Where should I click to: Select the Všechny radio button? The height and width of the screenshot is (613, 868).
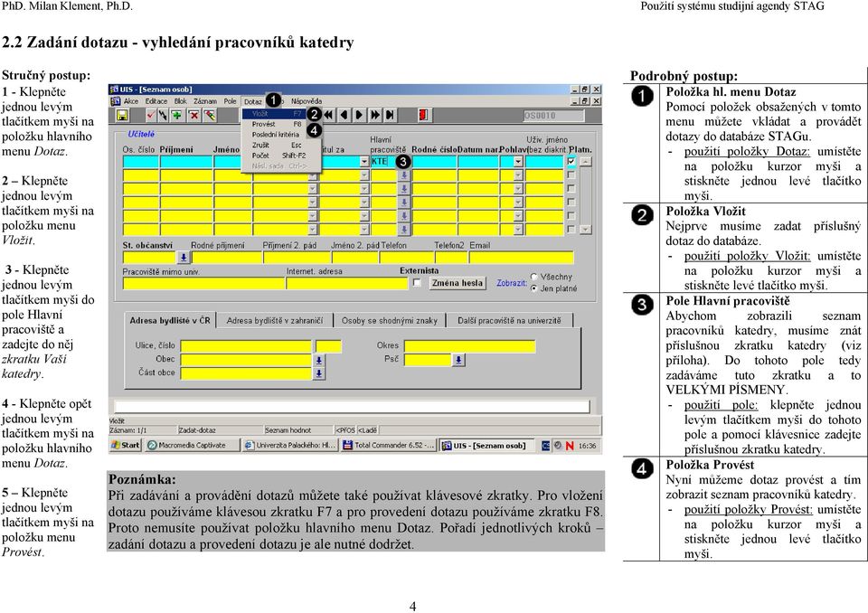point(533,277)
